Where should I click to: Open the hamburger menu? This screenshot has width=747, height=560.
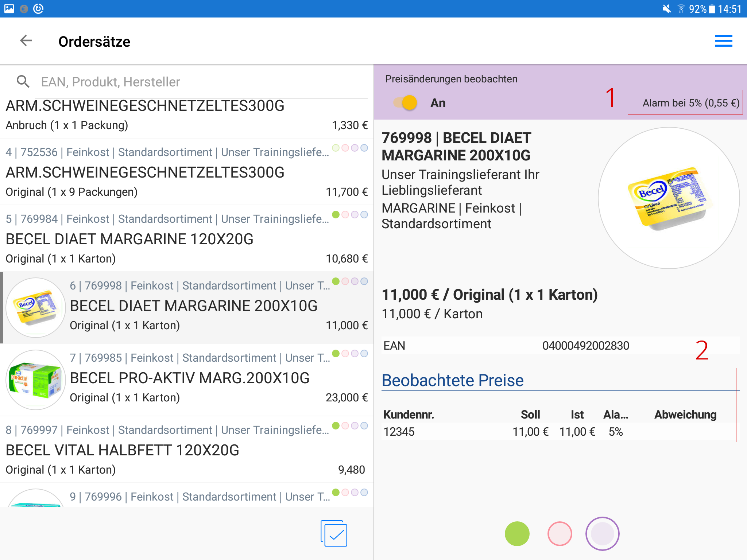tap(723, 41)
